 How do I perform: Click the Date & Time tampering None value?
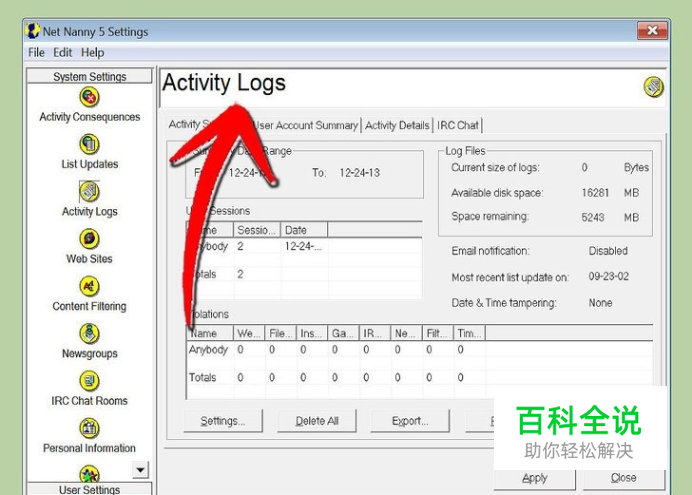point(600,303)
